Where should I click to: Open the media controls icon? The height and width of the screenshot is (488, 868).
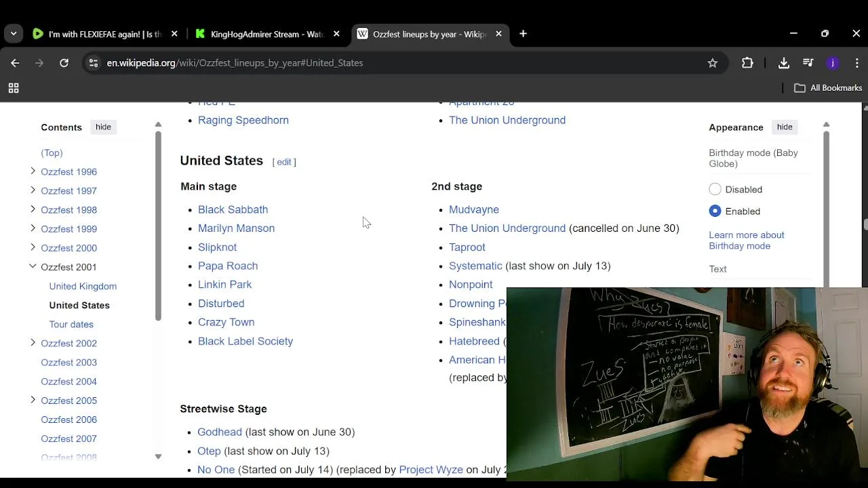tap(808, 63)
